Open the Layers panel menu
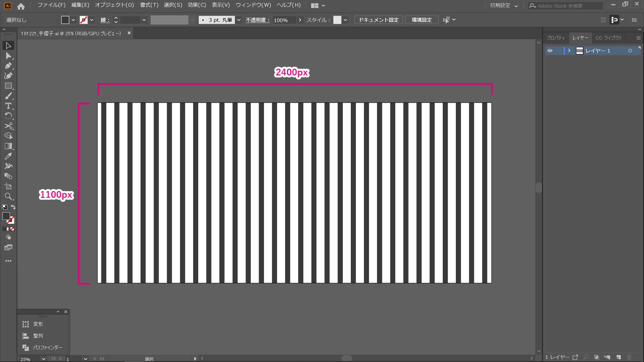Image resolution: width=644 pixels, height=362 pixels. pos(638,38)
